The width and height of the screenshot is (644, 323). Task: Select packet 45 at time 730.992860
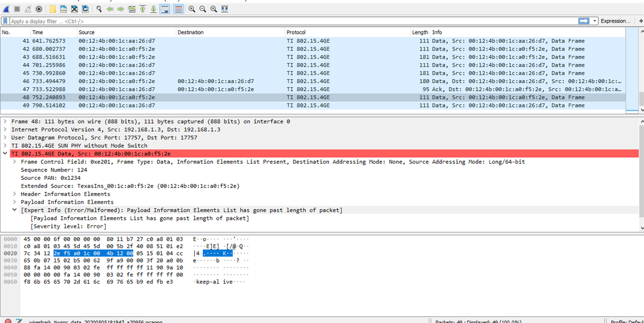click(x=313, y=73)
